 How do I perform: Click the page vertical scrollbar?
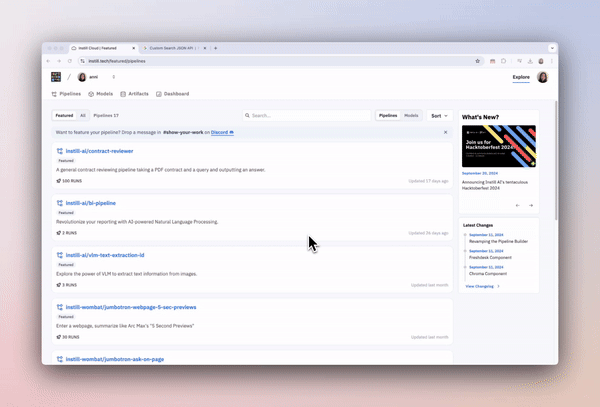[x=556, y=161]
